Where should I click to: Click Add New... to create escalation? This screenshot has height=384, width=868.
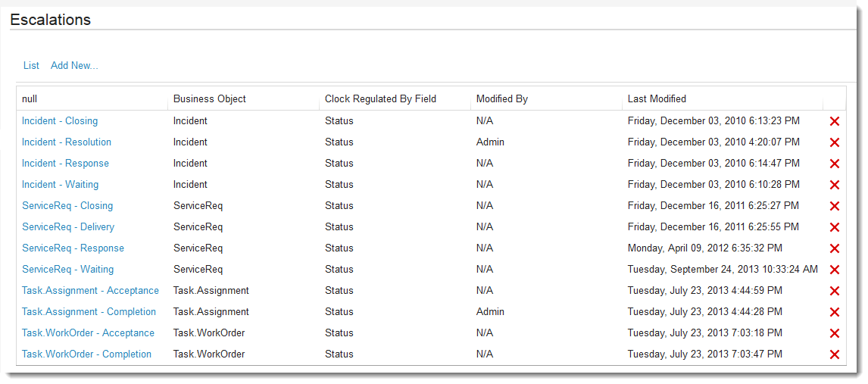coord(74,65)
